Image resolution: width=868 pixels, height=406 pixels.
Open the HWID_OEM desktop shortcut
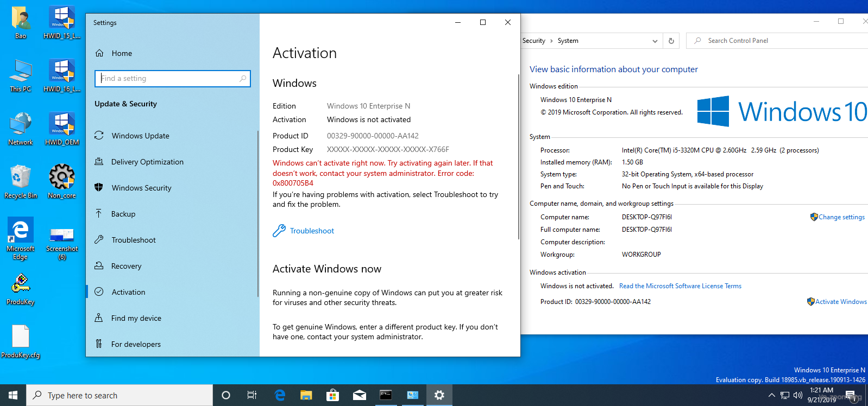62,129
